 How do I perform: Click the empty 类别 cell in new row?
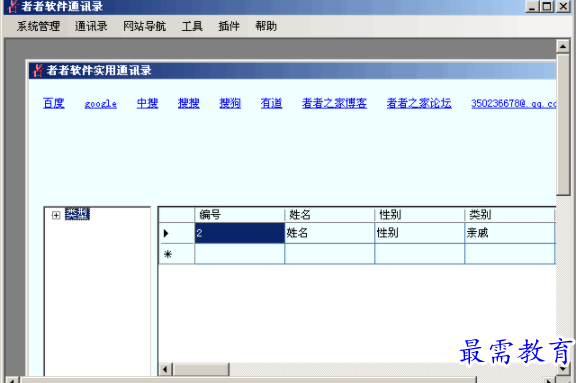point(509,254)
